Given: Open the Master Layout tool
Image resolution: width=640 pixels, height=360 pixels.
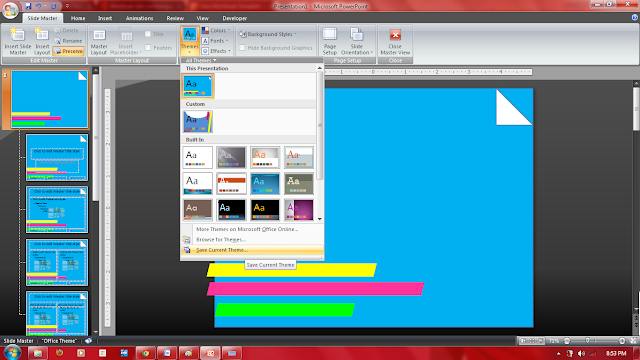Looking at the screenshot, I should 99,41.
